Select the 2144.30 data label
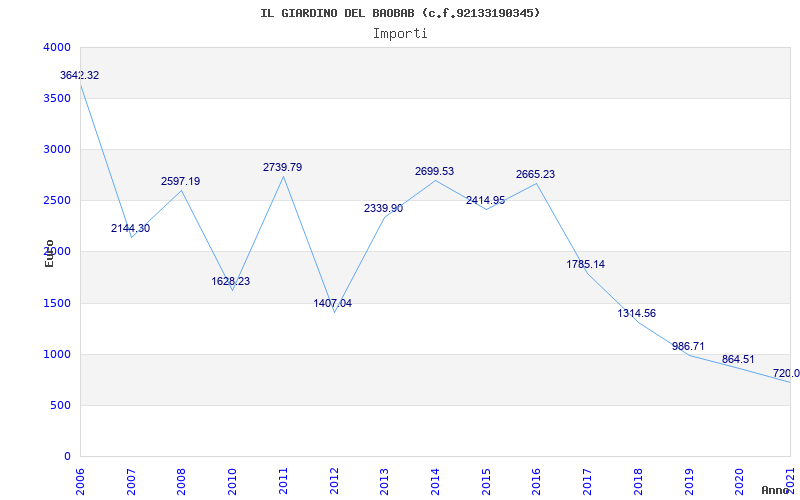Image resolution: width=800 pixels, height=500 pixels. pyautogui.click(x=131, y=229)
